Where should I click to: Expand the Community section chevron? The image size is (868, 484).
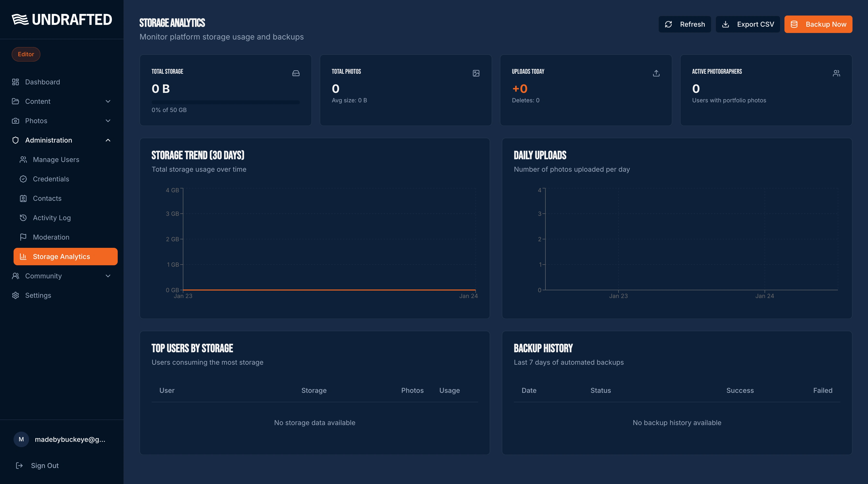pos(108,276)
